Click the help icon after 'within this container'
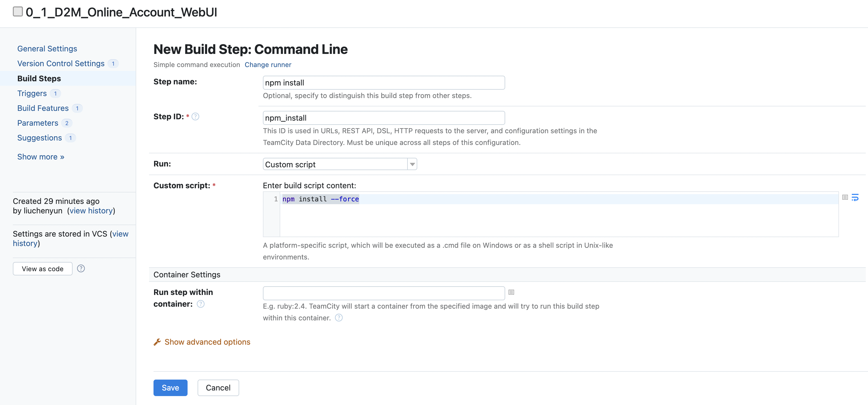 [x=339, y=318]
